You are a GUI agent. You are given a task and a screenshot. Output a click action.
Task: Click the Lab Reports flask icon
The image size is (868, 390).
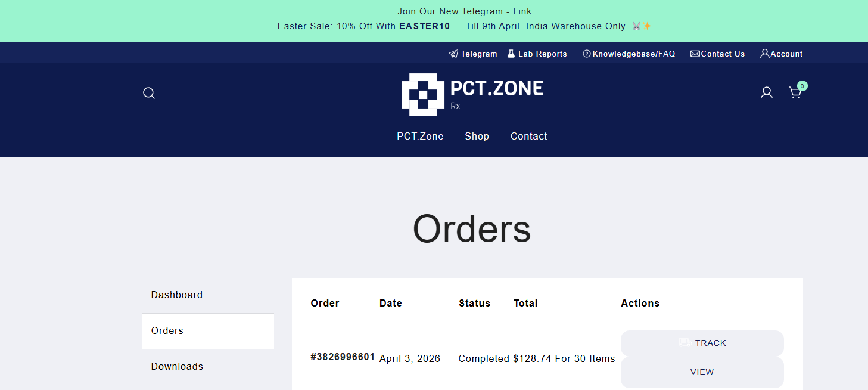point(511,54)
